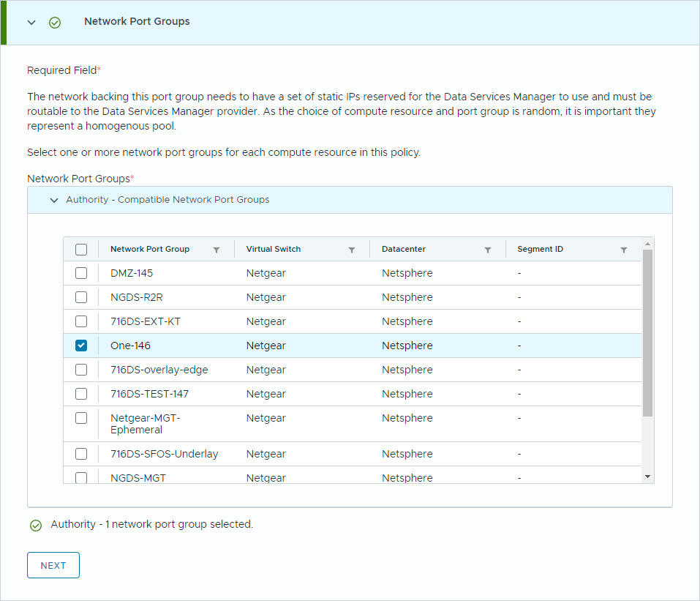700x601 pixels.
Task: Click Netsphere datacenter cell in One-146 row
Action: [407, 346]
